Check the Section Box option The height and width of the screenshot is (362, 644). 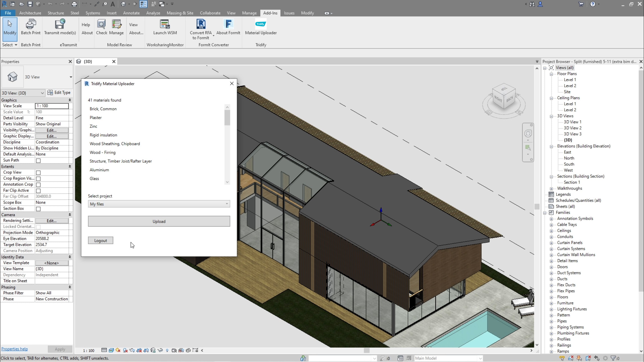point(38,209)
